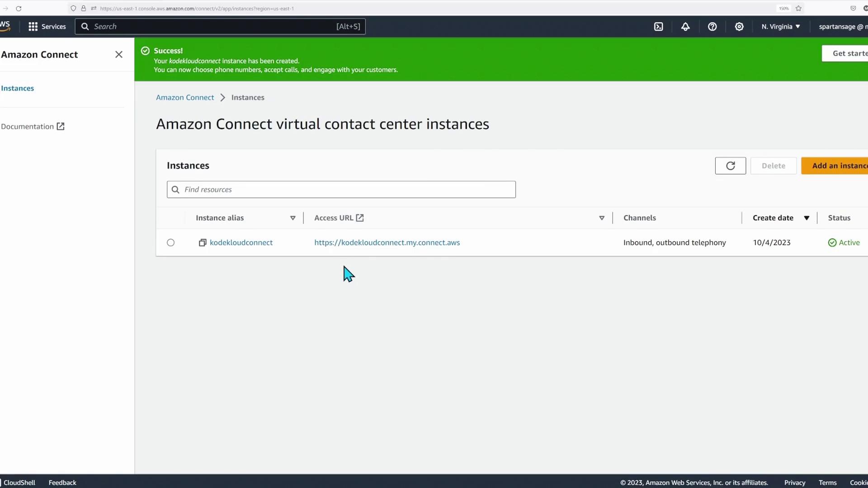This screenshot has height=488, width=868.
Task: Sort by Access URL column arrow
Action: 602,218
